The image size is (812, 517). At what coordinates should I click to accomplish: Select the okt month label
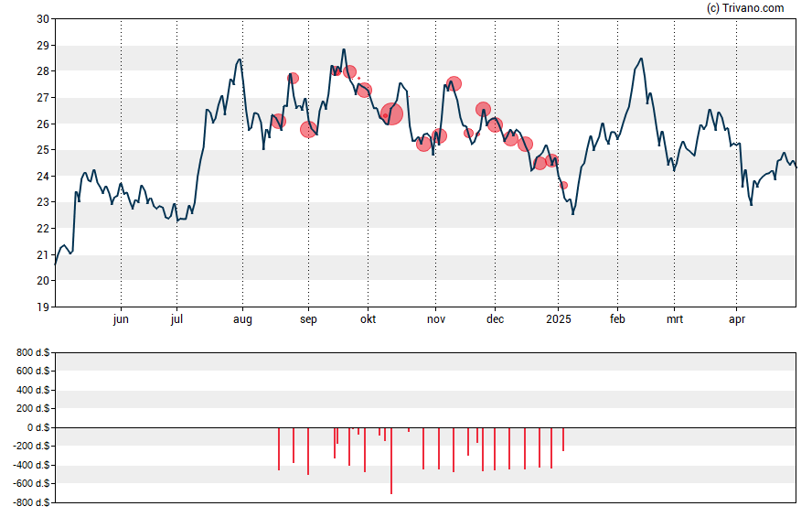coord(369,319)
